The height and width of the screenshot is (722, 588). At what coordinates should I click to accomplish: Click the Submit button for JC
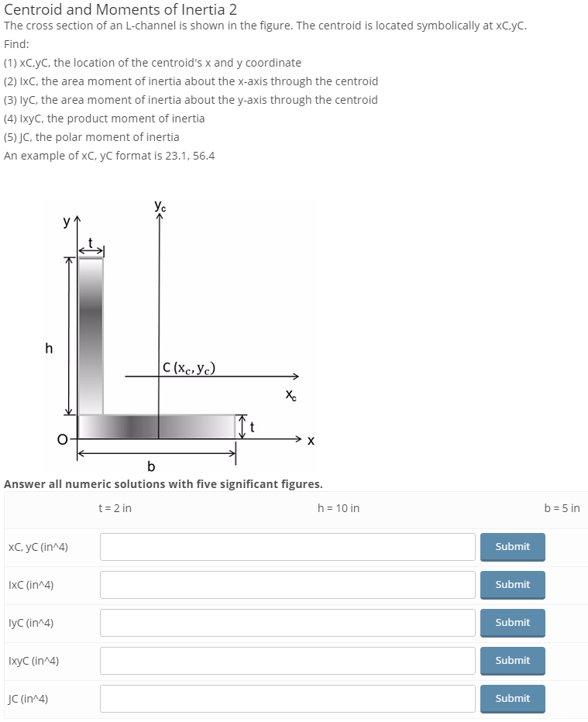click(x=512, y=698)
